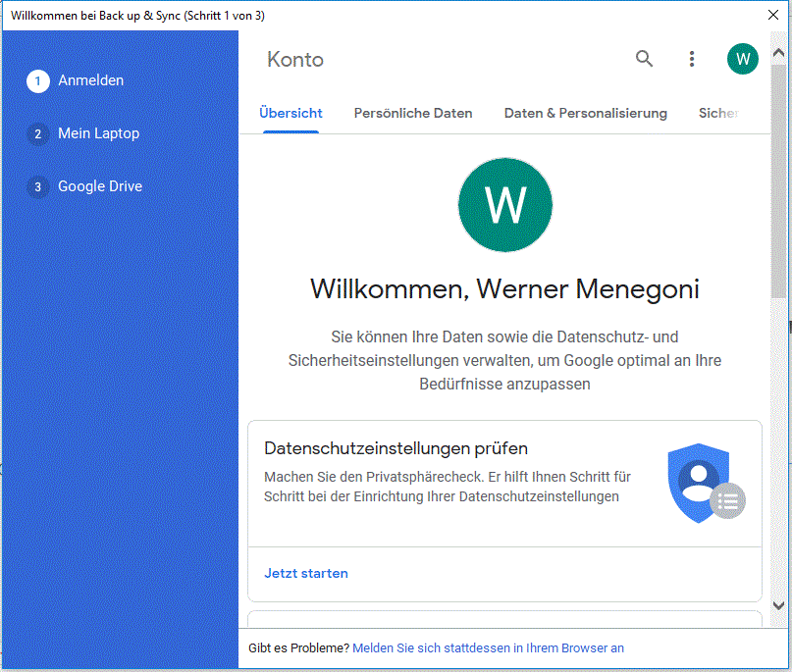Click the Konto page title
The height and width of the screenshot is (672, 792).
[x=295, y=60]
